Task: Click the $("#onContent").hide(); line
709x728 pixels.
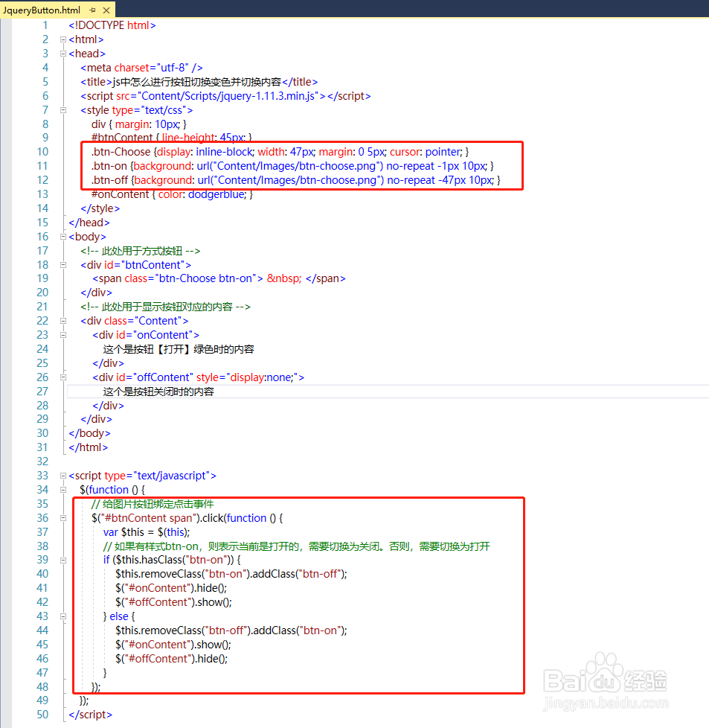Action: point(171,588)
